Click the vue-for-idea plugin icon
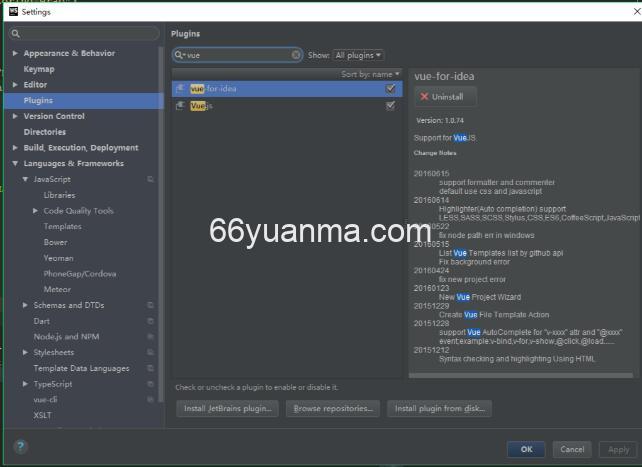The width and height of the screenshot is (642, 467). tap(180, 88)
